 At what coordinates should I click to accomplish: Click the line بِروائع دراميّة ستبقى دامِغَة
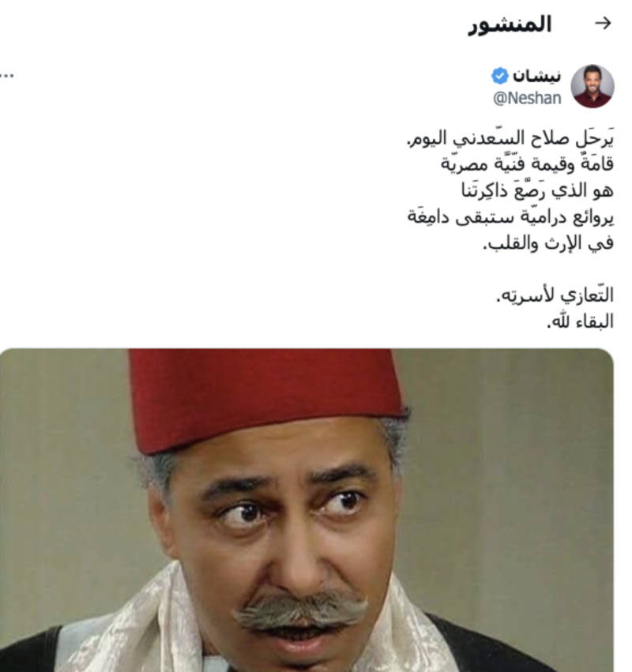point(510,217)
